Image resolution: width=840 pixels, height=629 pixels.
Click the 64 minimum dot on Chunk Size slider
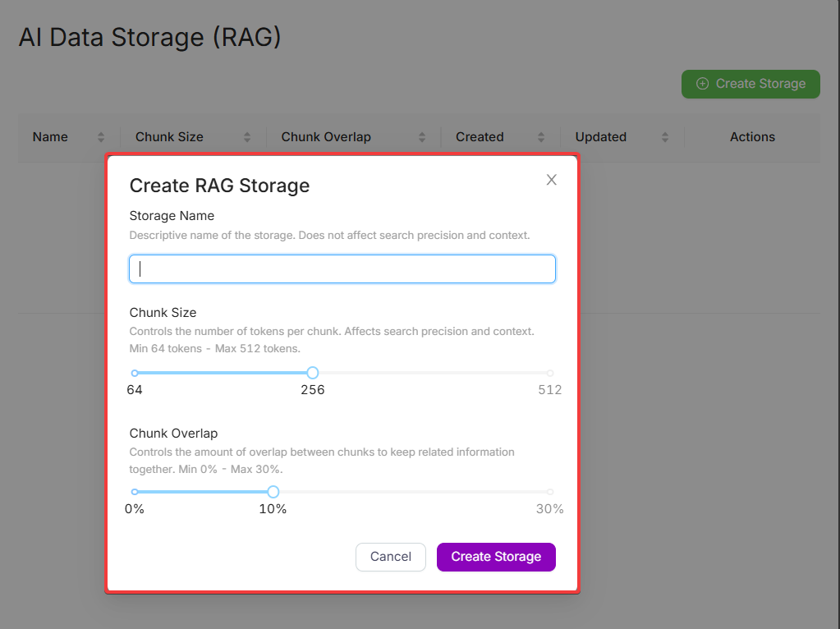coord(135,373)
